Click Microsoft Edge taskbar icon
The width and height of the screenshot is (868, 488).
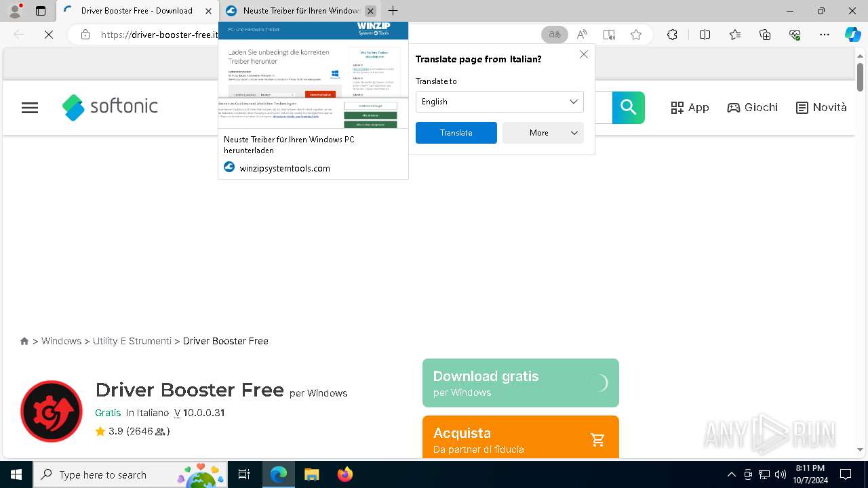coord(279,474)
